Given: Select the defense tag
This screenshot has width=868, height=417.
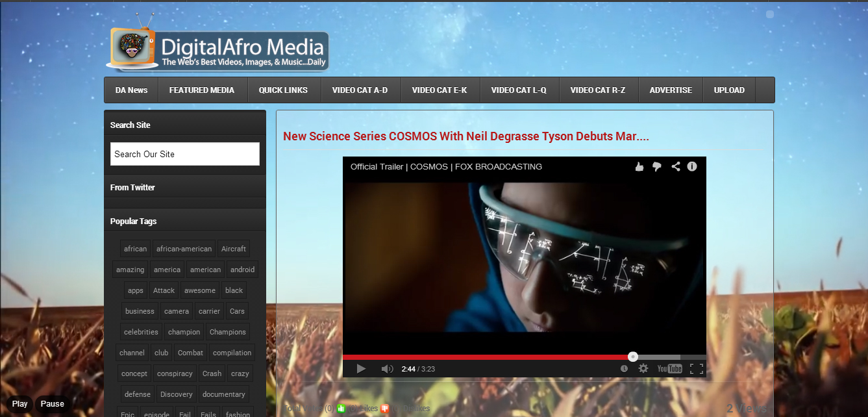Looking at the screenshot, I should tap(137, 394).
